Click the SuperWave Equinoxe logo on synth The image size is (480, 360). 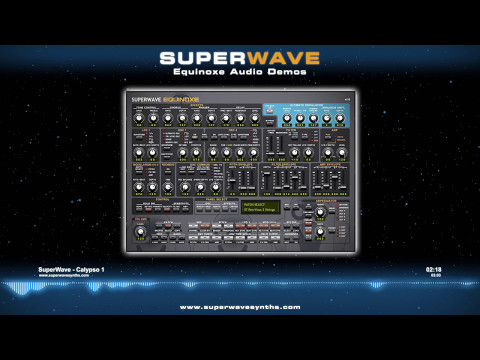tap(165, 99)
